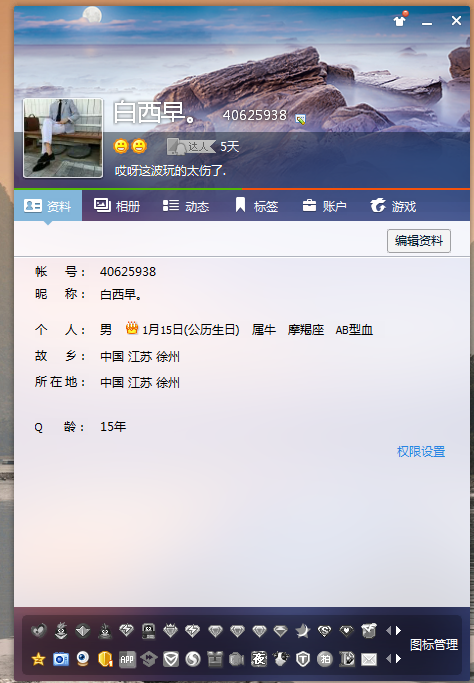Click the 编辑资料 button
474x683 pixels.
419,240
